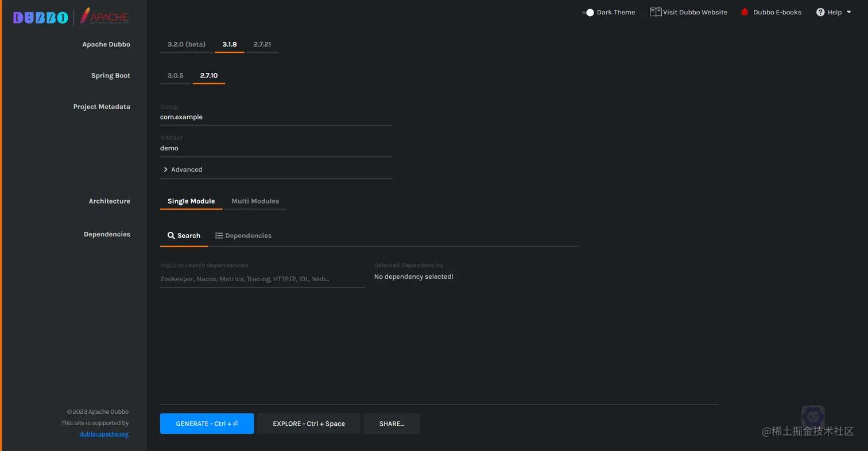Click the Apache logo
868x451 pixels.
[x=104, y=15]
